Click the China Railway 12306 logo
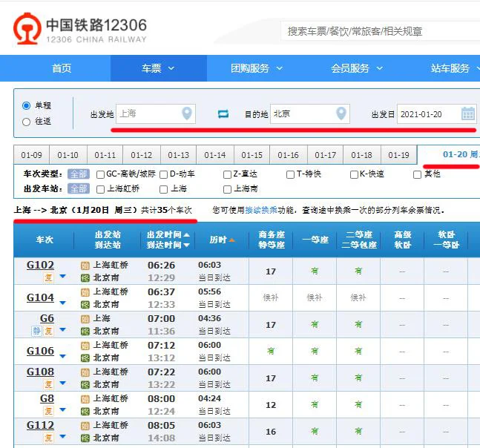 [80, 29]
